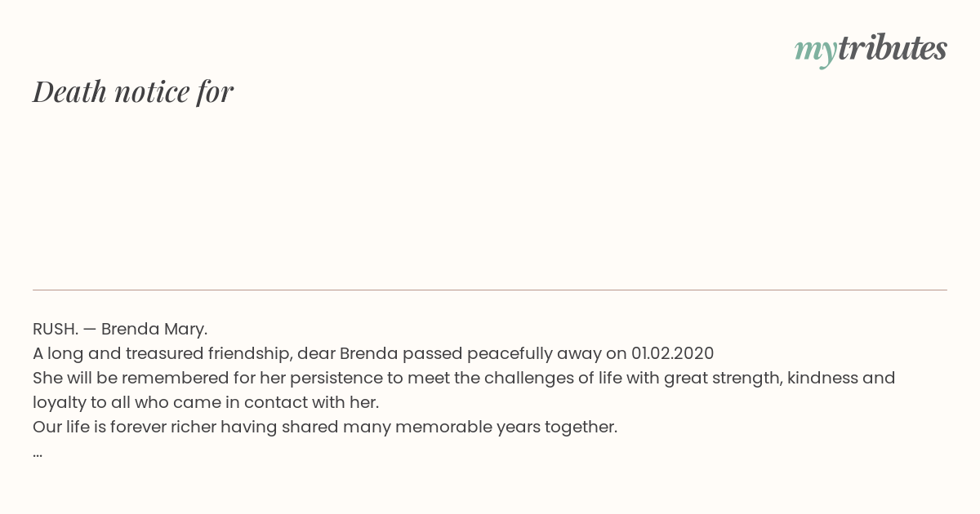Click the line "loyalty to all who came"

(206, 403)
